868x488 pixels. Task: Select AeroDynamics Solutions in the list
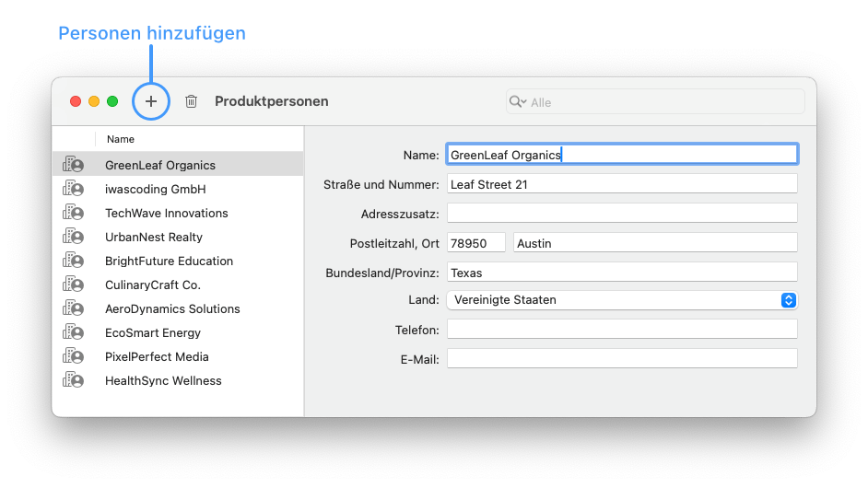pos(172,309)
